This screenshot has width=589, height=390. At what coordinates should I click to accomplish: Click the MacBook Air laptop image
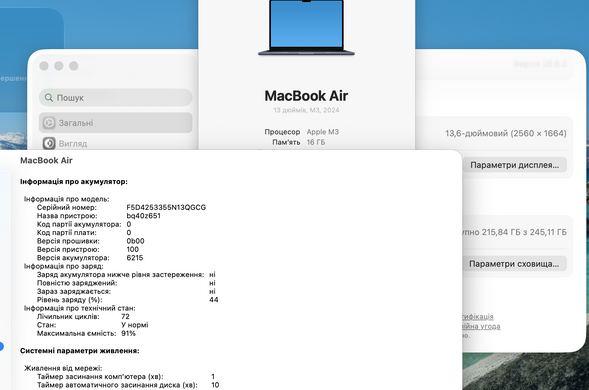(x=306, y=28)
